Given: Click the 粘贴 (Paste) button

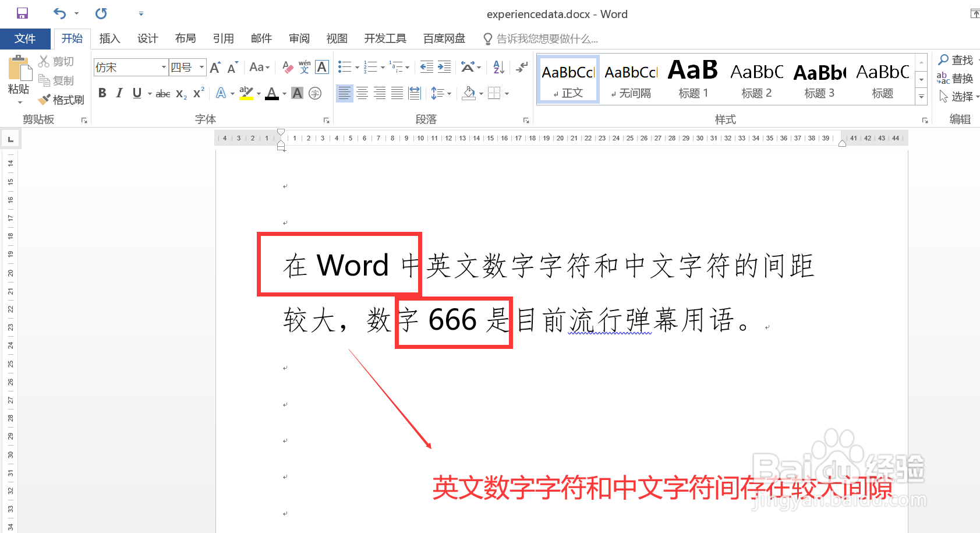Looking at the screenshot, I should (19, 80).
